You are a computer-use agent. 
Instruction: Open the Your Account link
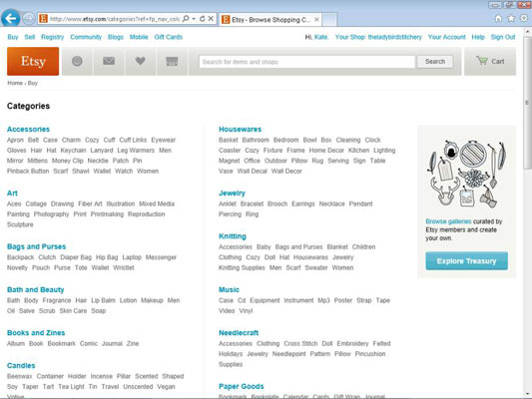coord(446,37)
